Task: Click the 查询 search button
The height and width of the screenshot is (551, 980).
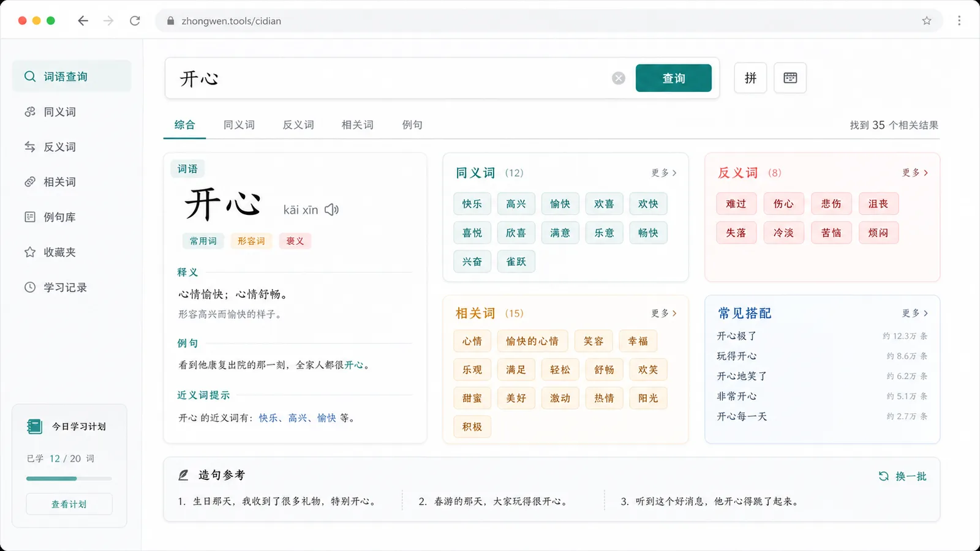Action: point(674,78)
